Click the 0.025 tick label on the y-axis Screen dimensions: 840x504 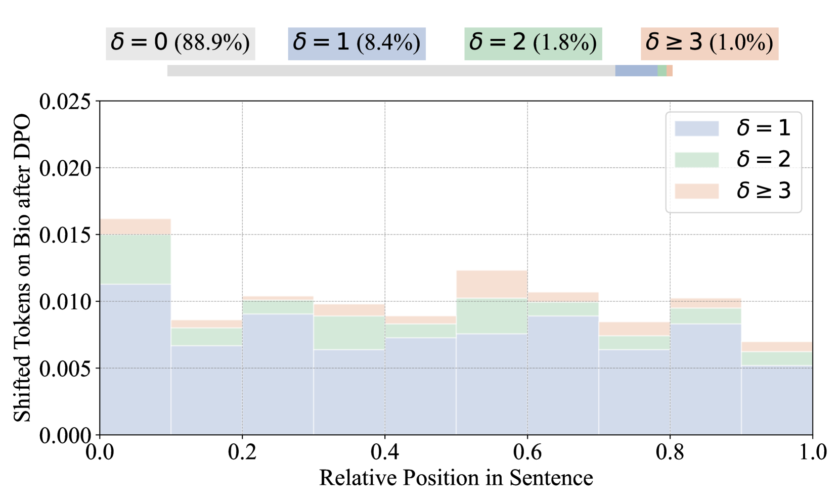[x=65, y=102]
